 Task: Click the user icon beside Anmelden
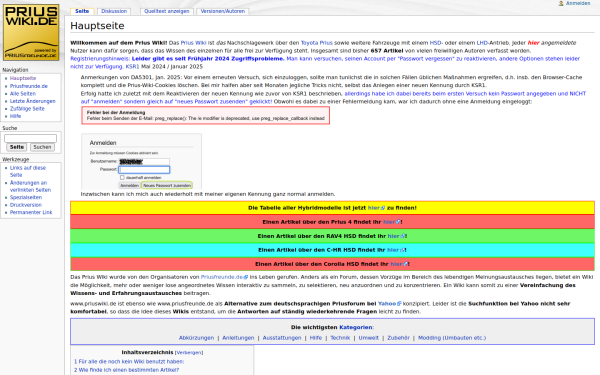click(x=561, y=3)
